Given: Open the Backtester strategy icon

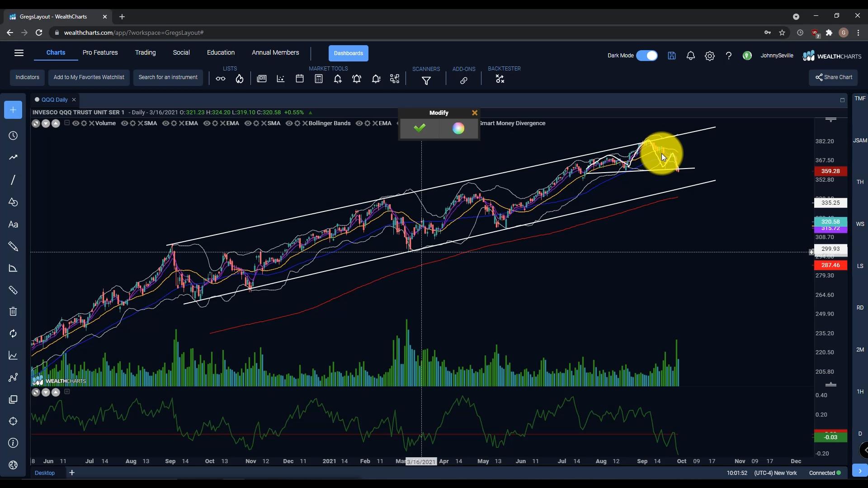Looking at the screenshot, I should pos(500,79).
